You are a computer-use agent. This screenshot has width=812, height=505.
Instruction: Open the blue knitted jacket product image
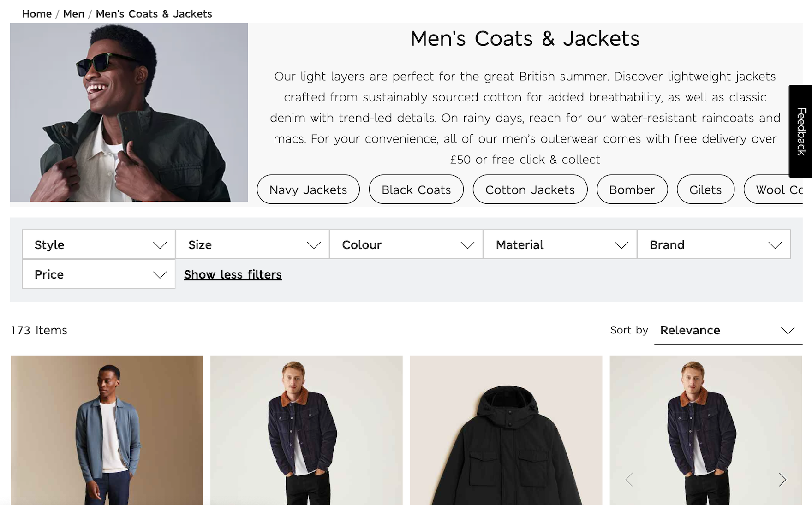[107, 430]
